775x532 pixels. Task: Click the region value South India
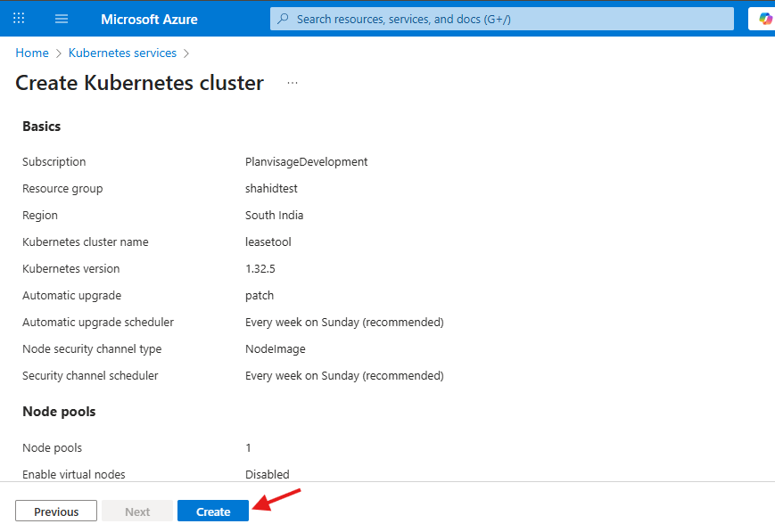(275, 215)
